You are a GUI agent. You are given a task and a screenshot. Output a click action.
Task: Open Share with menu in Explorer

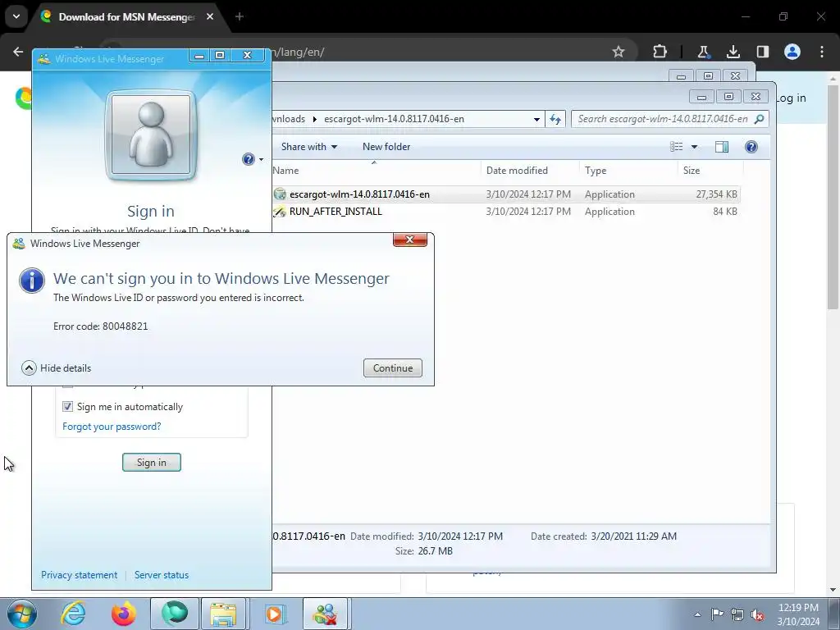pyautogui.click(x=309, y=147)
